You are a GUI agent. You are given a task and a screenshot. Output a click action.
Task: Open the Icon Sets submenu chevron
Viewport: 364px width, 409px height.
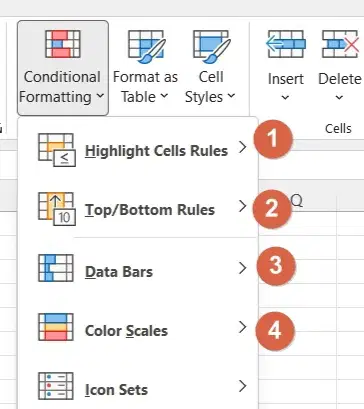tap(243, 386)
